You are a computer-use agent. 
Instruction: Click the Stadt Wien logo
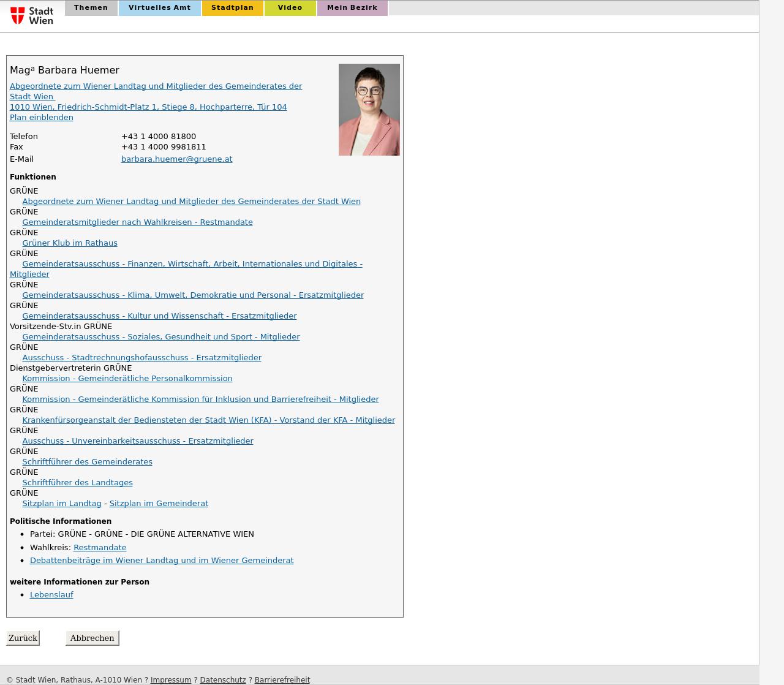[x=32, y=15]
